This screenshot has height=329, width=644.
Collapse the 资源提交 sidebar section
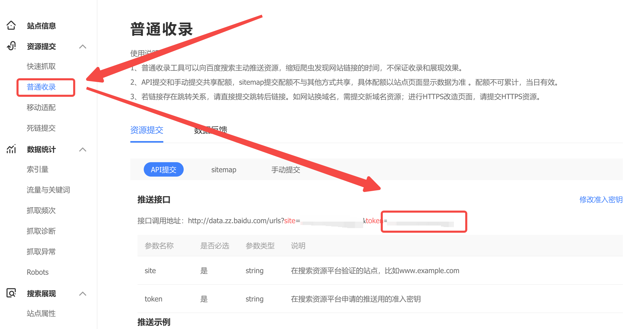pyautogui.click(x=83, y=46)
